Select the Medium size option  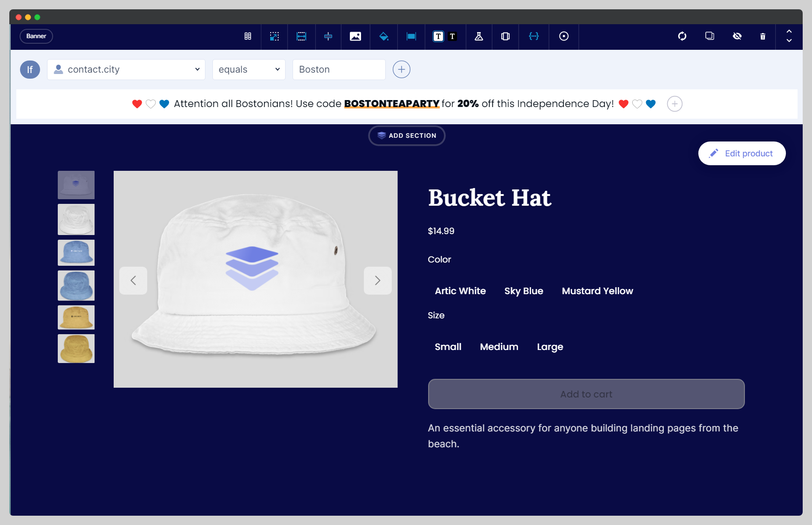tap(499, 347)
